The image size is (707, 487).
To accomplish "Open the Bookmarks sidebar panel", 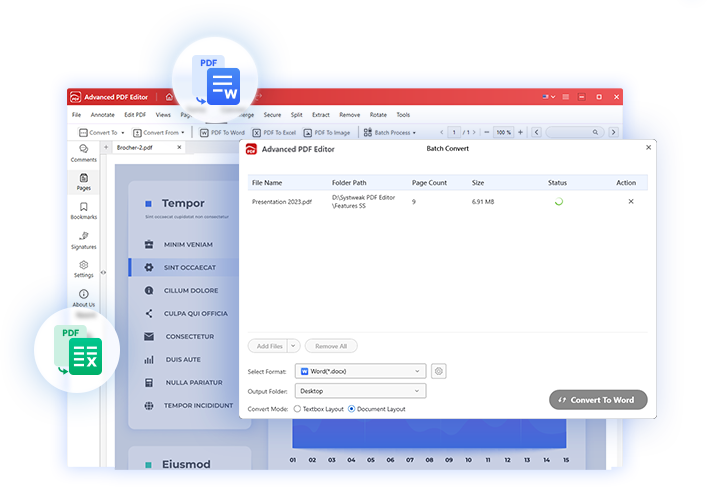I will click(x=83, y=211).
